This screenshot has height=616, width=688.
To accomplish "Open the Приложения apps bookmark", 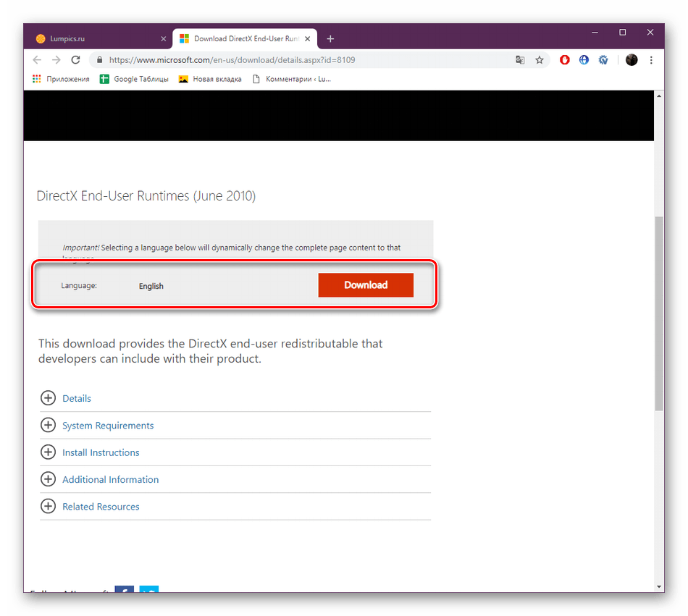I will click(61, 79).
